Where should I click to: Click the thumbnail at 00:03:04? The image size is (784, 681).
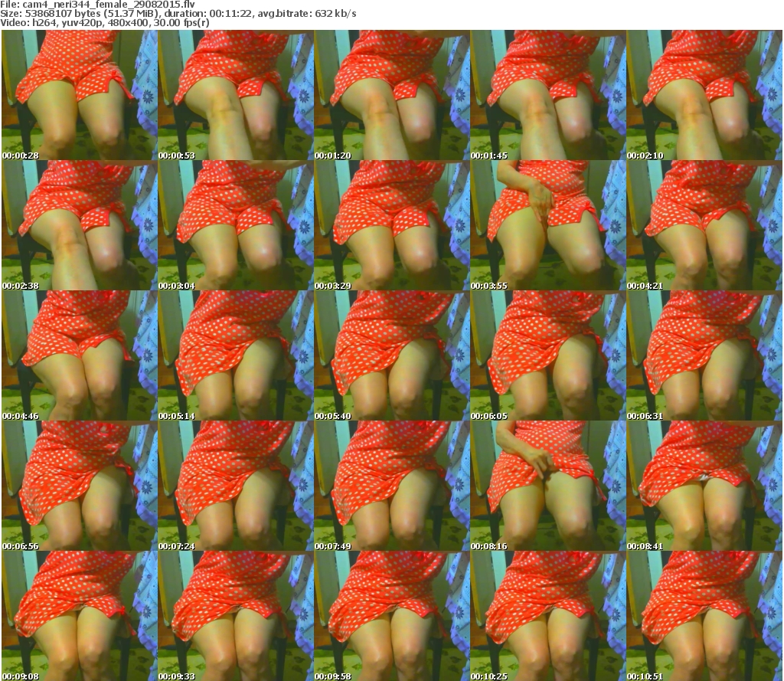pyautogui.click(x=236, y=225)
